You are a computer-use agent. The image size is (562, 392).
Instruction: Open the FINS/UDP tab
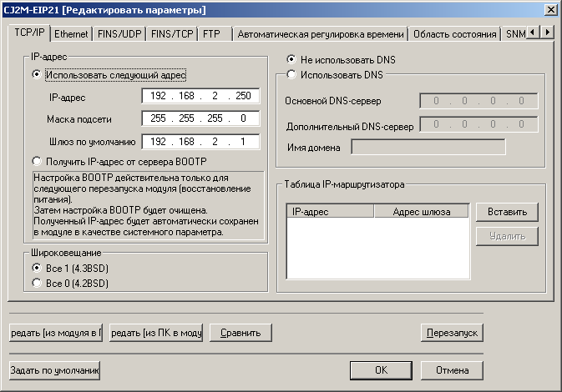point(121,34)
